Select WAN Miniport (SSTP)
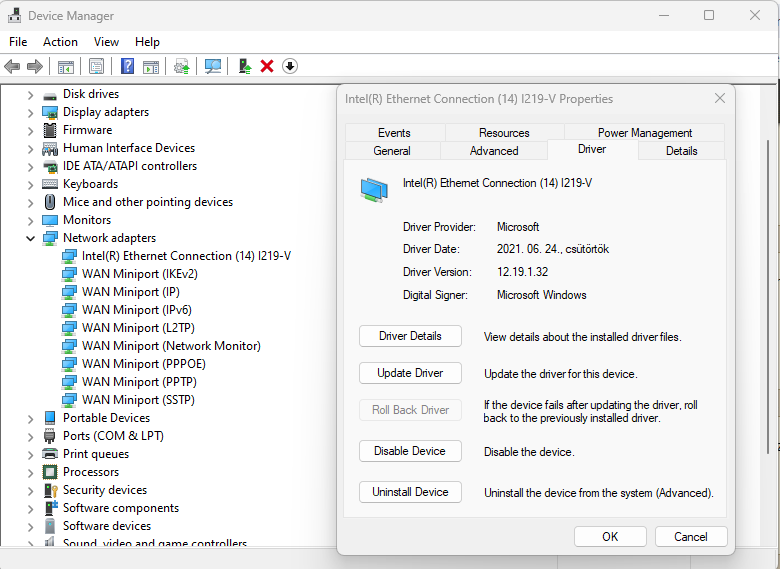Viewport: 780px width, 569px height. pyautogui.click(x=128, y=400)
